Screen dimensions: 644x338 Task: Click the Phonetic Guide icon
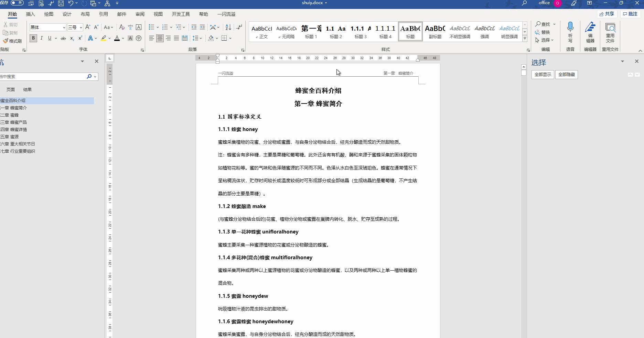pos(130,27)
